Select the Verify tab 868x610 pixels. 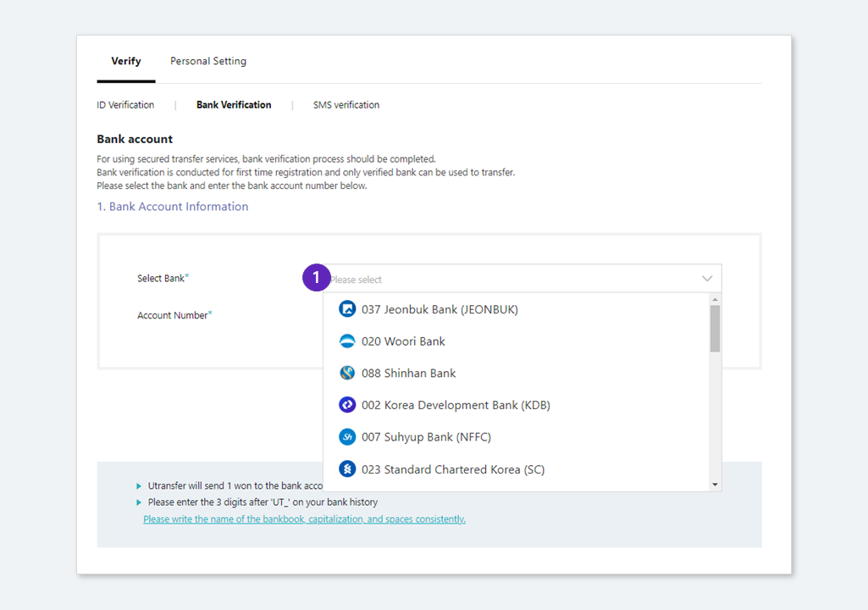coord(125,60)
